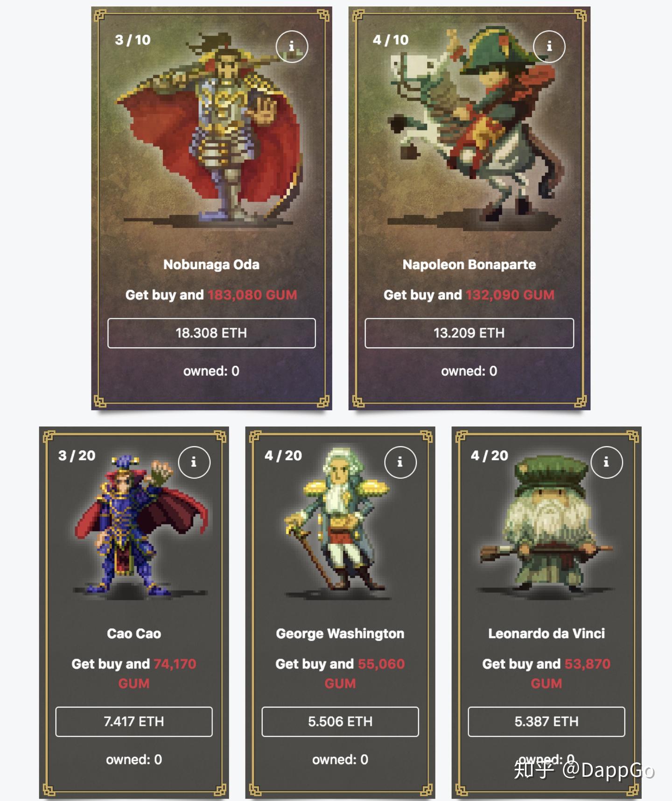Viewport: 672px width, 801px height.
Task: Purchase George Washington for 5.506 ETH
Action: pos(340,722)
